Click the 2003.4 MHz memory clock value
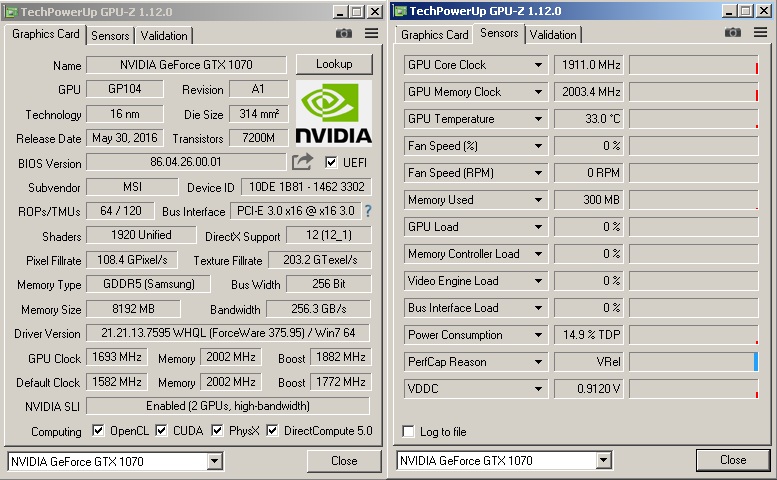777x480 pixels. pos(589,92)
